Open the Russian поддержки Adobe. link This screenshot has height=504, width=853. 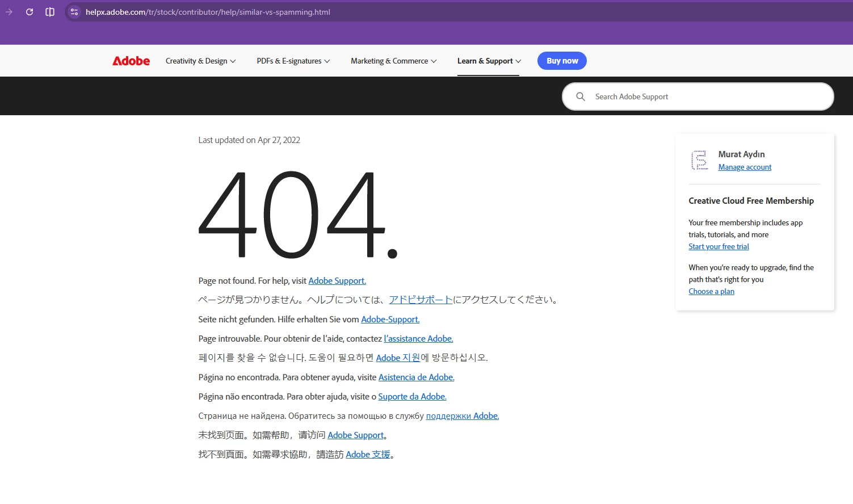(x=463, y=416)
